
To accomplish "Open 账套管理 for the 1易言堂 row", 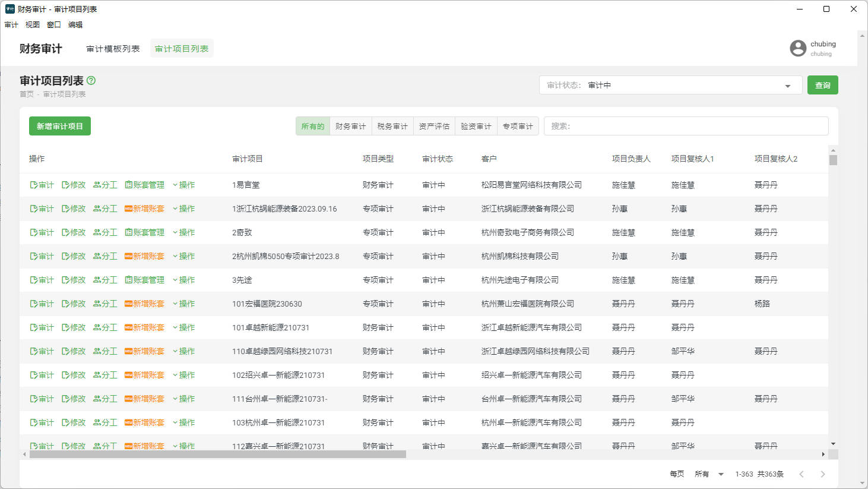I will tap(144, 185).
